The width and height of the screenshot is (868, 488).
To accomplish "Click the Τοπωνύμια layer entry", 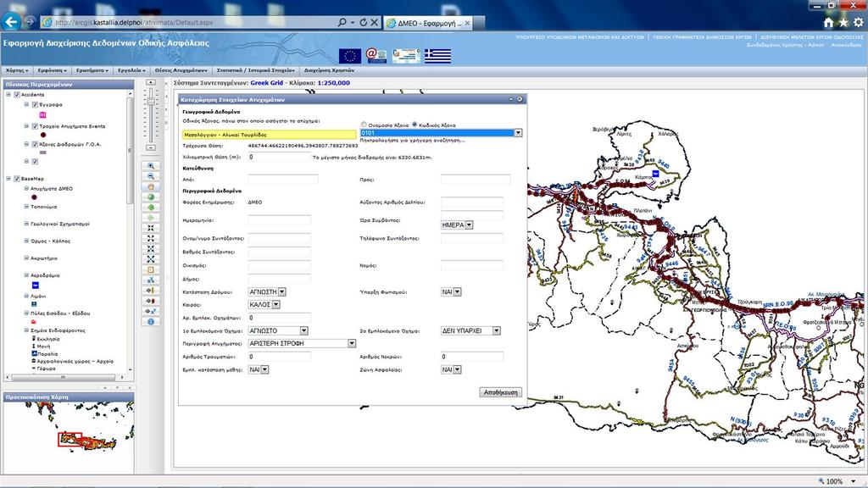I will 43,207.
